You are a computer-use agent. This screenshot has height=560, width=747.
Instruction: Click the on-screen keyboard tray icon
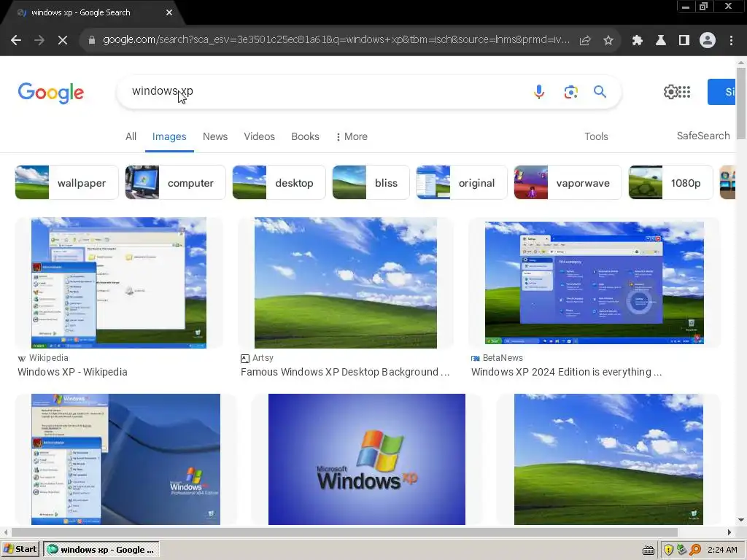pos(649,550)
